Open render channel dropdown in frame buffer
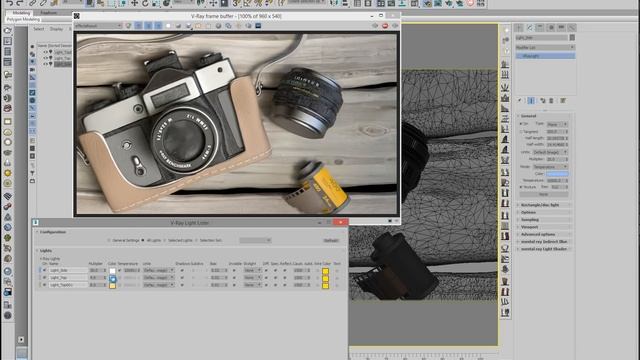The width and height of the screenshot is (640, 360). click(98, 26)
